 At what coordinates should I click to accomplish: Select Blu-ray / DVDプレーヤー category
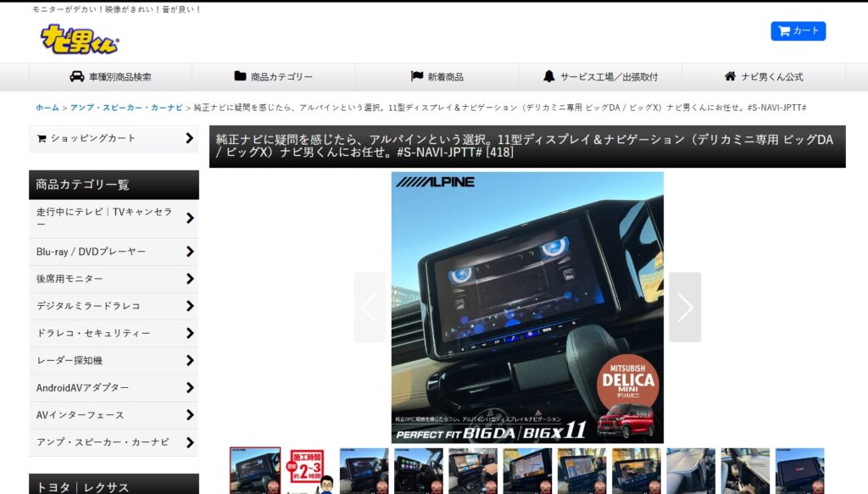tap(114, 252)
